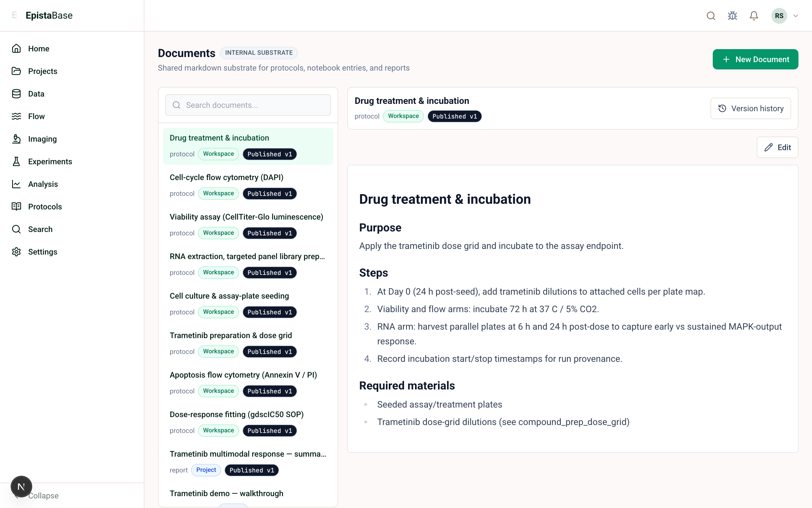
Task: Navigate to Data section
Action: click(x=36, y=93)
